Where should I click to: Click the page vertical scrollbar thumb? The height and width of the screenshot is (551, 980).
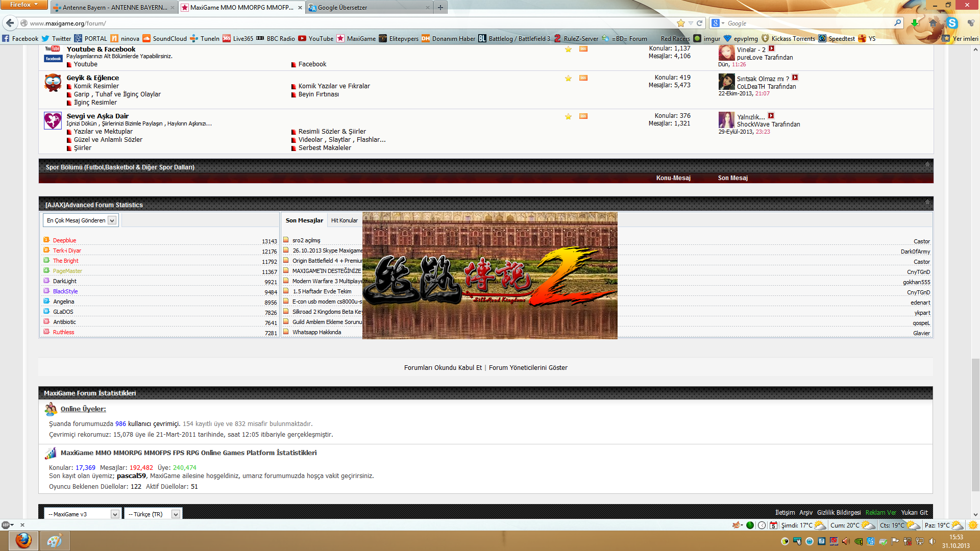tap(975, 424)
